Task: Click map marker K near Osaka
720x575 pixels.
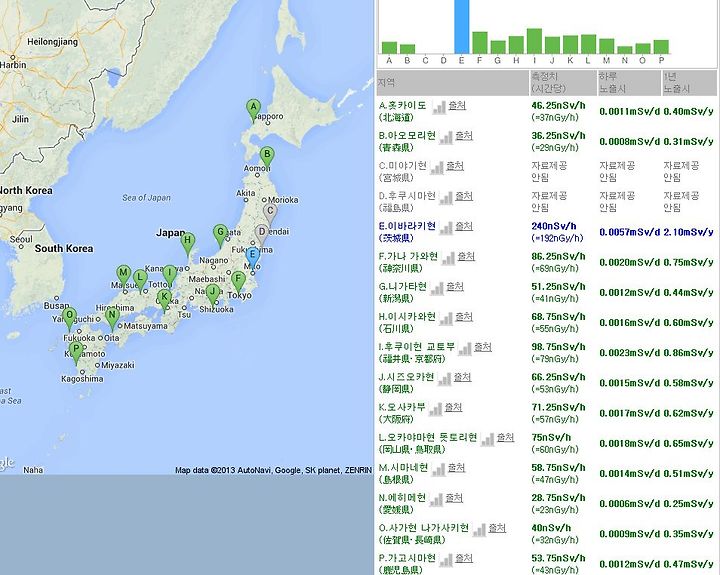Action: coord(164,301)
